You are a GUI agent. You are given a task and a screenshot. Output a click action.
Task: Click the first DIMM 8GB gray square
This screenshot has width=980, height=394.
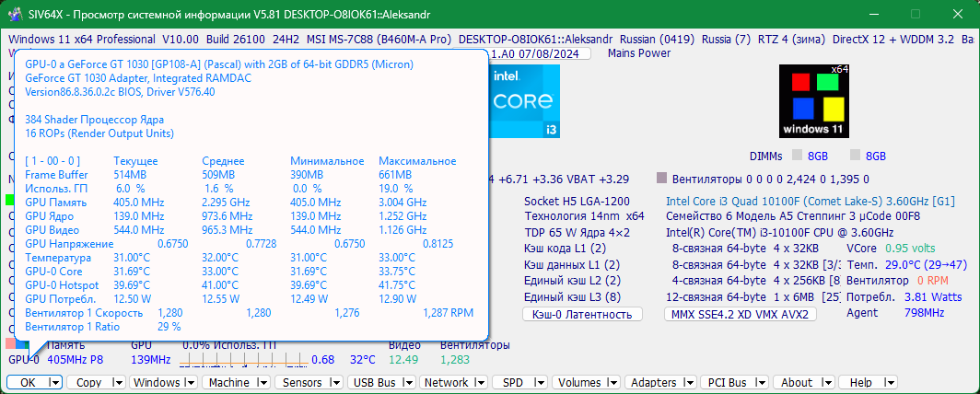coord(797,156)
